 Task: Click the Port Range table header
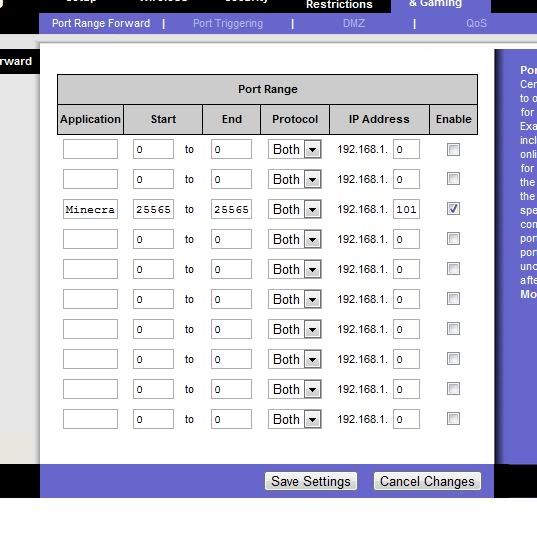(x=267, y=89)
